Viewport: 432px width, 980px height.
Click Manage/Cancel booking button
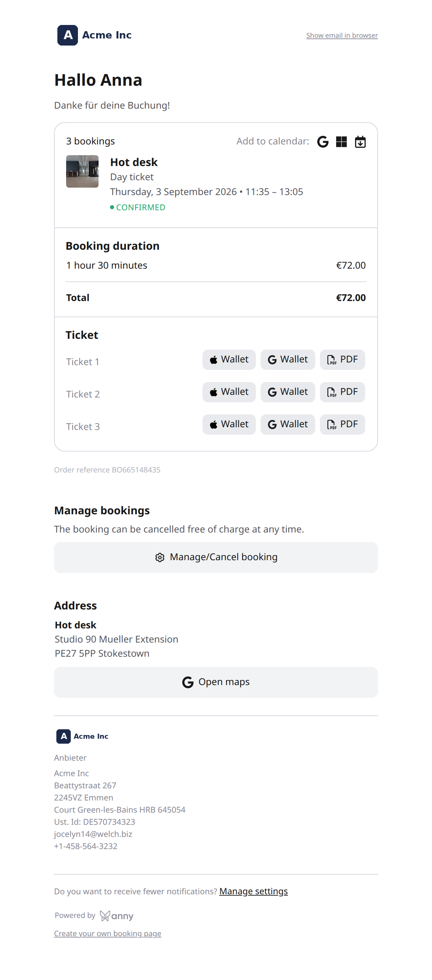click(x=216, y=557)
